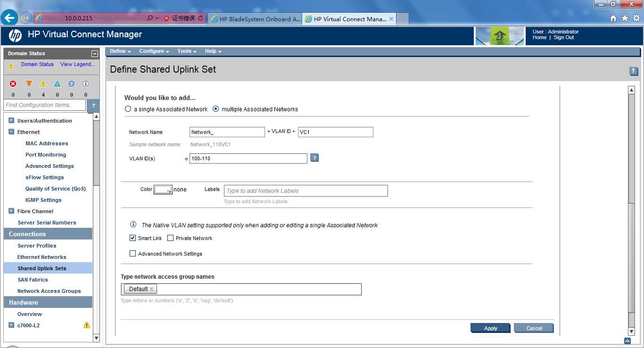
Task: Open the Define menu
Action: 120,51
